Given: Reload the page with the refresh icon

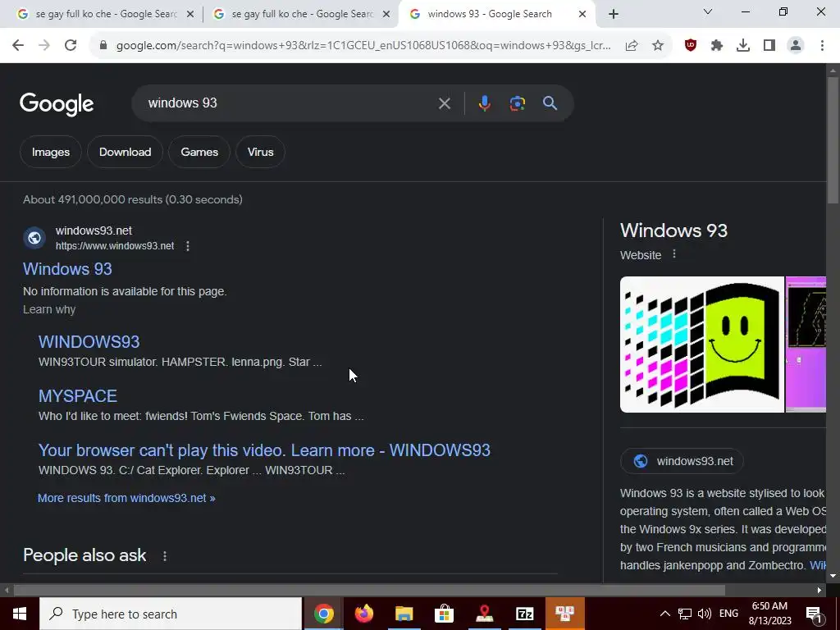Looking at the screenshot, I should pyautogui.click(x=71, y=46).
